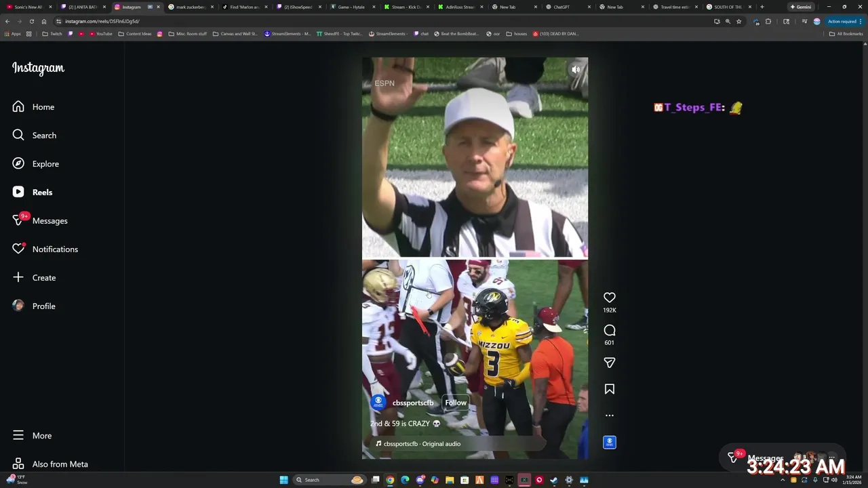Open Microsoft Edge from the taskbar

pos(405,480)
